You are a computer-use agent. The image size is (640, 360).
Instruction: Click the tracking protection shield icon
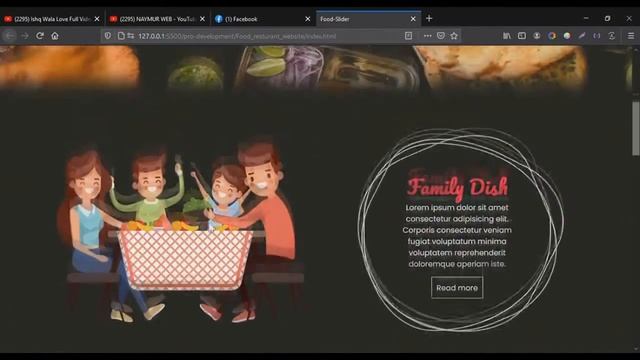[108, 36]
